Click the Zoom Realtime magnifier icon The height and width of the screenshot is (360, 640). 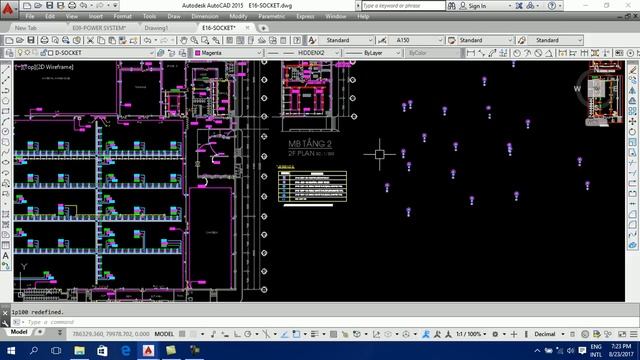(194, 40)
